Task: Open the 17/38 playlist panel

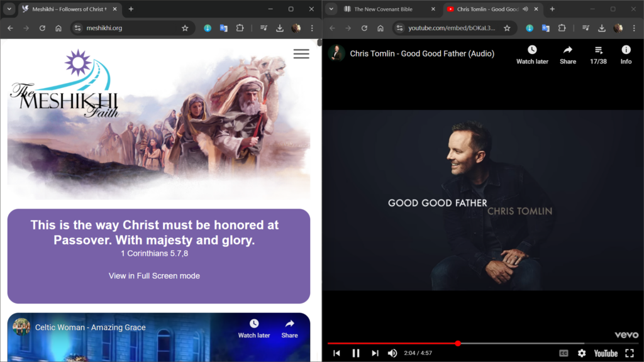Action: [599, 55]
